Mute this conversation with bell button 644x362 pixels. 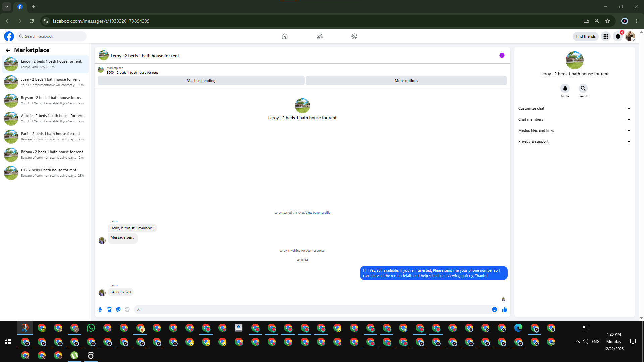tap(565, 88)
